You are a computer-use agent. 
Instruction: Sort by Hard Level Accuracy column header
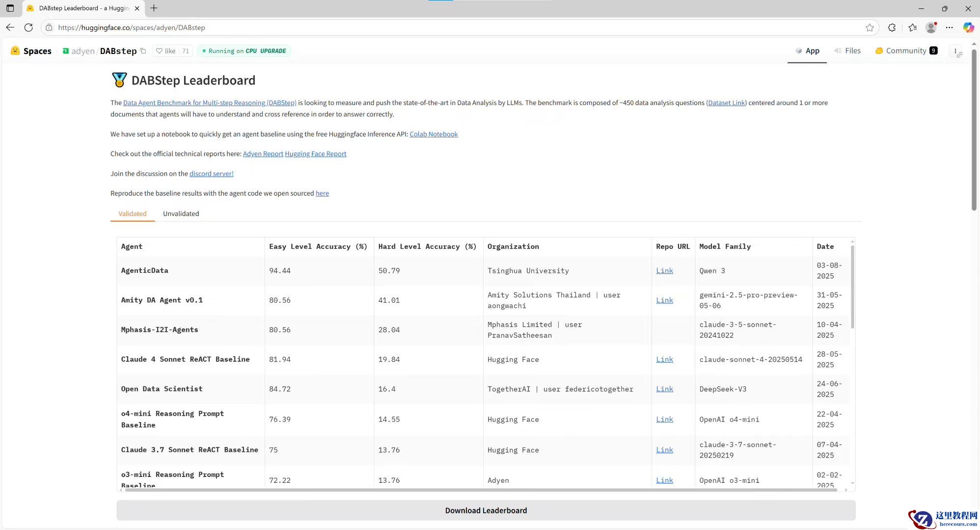[x=427, y=246]
